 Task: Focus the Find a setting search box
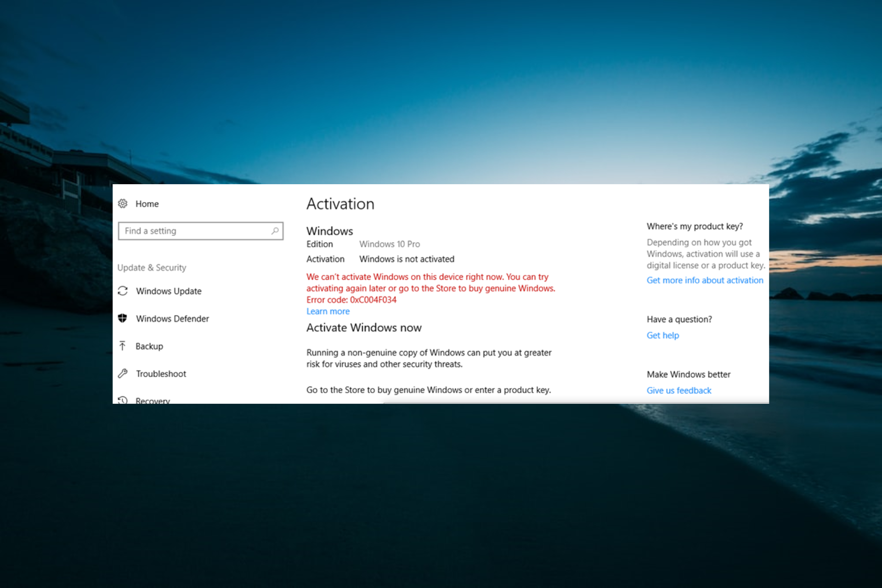[201, 231]
